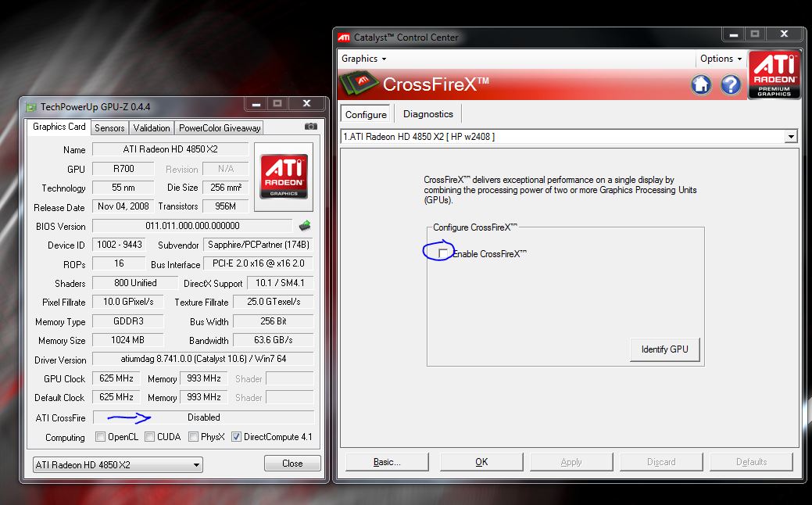Screen dimensions: 812x505
Task: Toggle the OpenCL checkbox
Action: (101, 437)
